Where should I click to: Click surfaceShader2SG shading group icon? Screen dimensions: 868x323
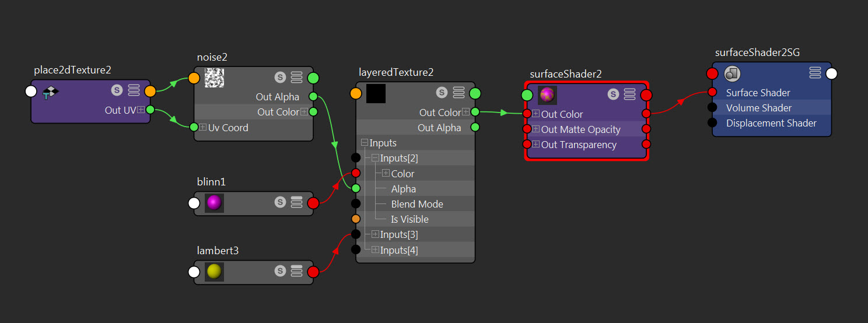click(x=732, y=73)
